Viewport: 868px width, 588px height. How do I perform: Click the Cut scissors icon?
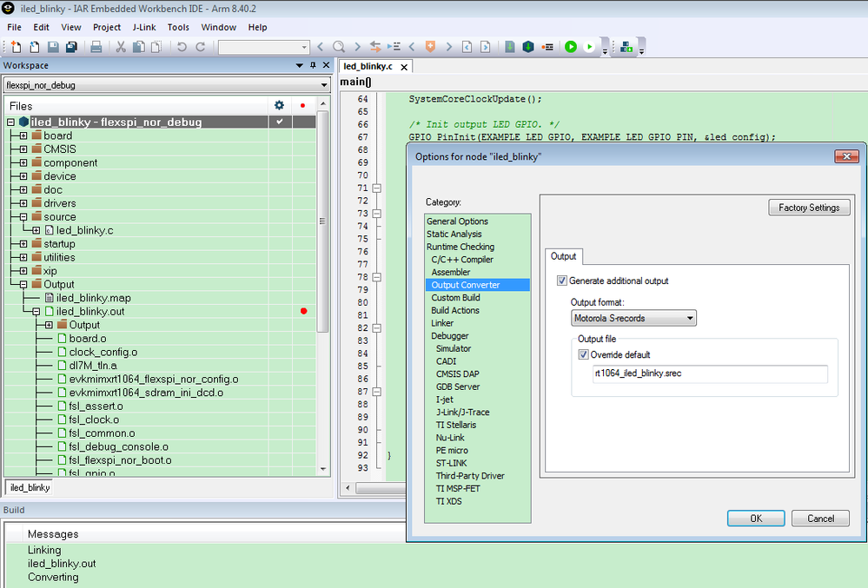[121, 47]
